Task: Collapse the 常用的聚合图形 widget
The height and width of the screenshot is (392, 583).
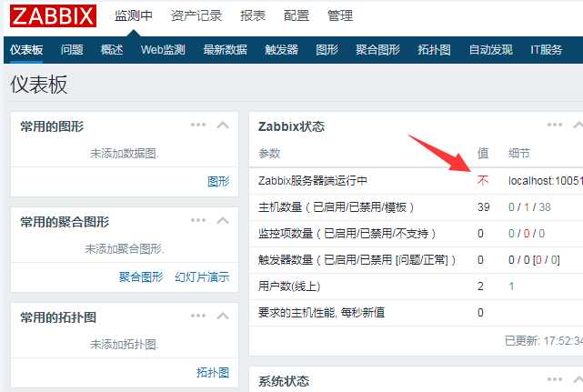Action: (x=223, y=220)
